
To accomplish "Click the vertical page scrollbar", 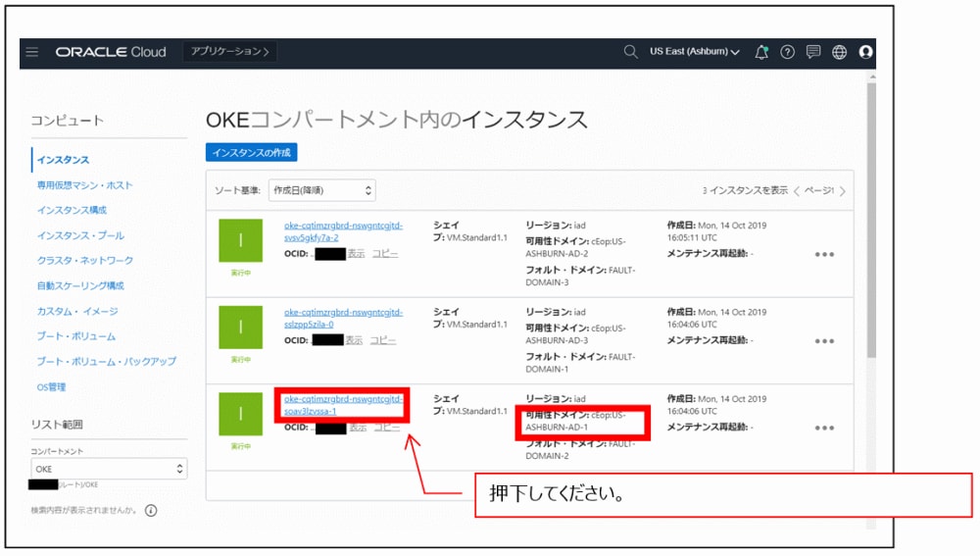I will (871, 219).
